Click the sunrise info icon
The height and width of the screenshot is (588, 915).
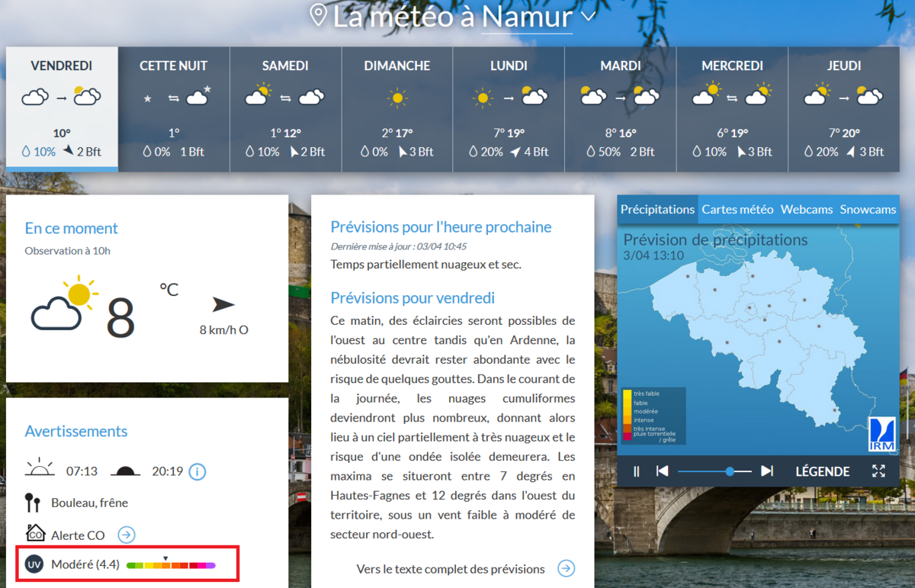[x=197, y=471]
